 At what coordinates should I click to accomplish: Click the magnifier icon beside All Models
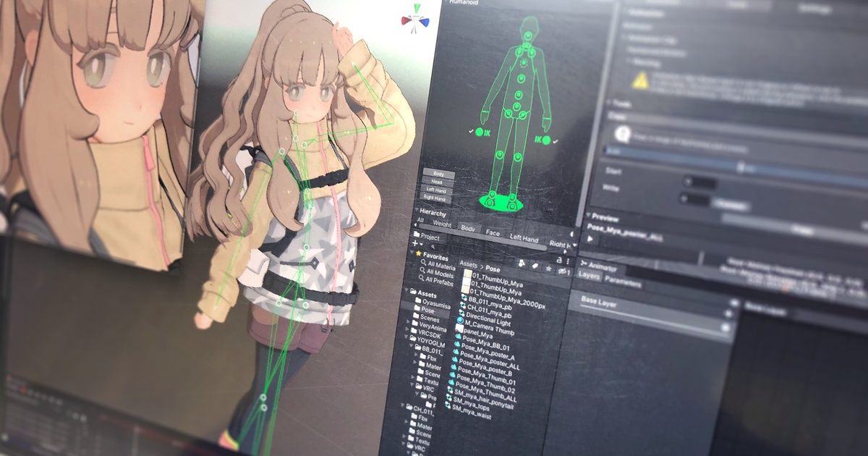(423, 271)
